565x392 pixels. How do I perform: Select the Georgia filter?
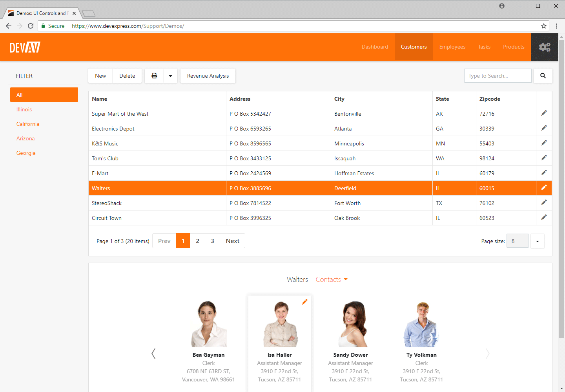26,153
